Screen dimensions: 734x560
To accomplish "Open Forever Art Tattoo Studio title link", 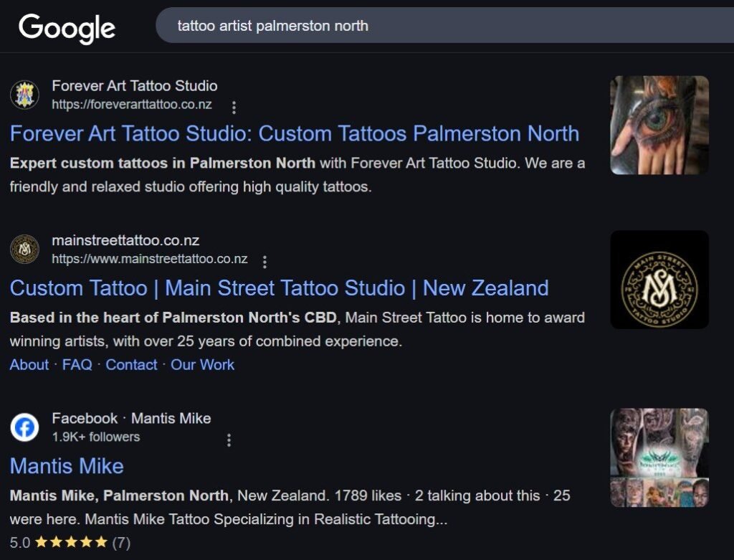I will pos(294,133).
